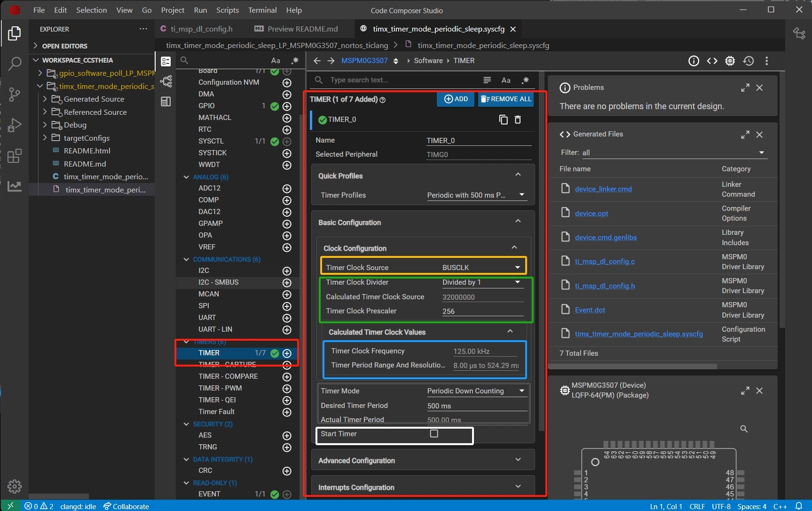Open device_linker.cmd generated file link

tap(603, 189)
